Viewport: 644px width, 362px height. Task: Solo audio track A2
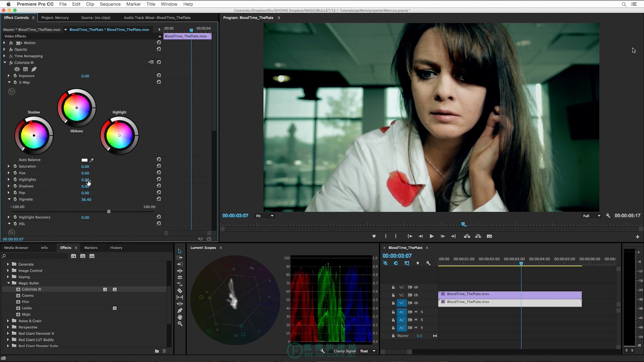click(x=422, y=320)
